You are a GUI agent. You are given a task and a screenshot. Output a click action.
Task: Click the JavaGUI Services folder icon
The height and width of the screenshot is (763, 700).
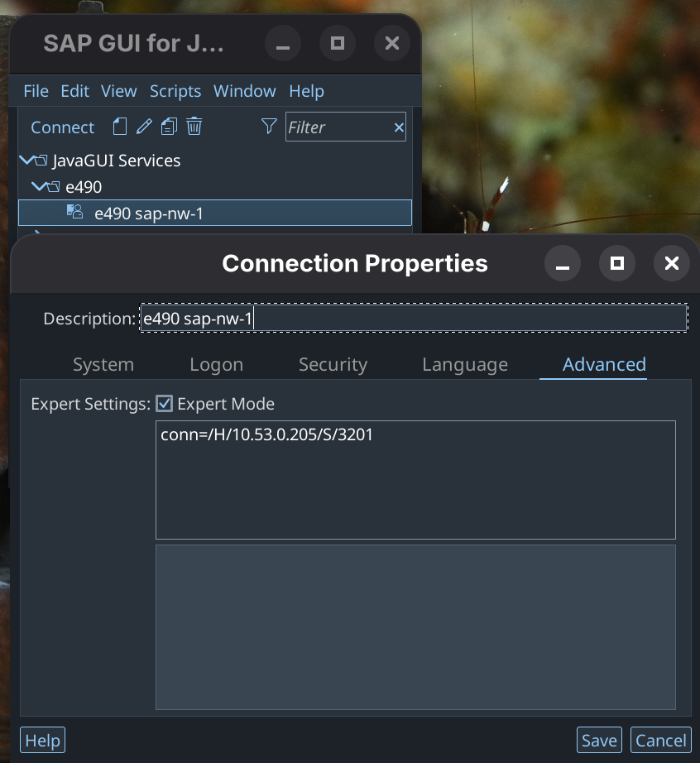tap(41, 160)
